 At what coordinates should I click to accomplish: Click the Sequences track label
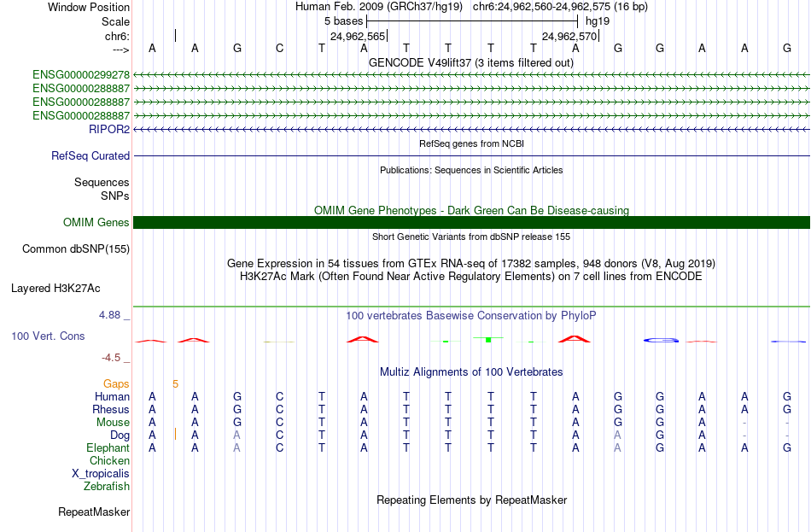(x=102, y=182)
